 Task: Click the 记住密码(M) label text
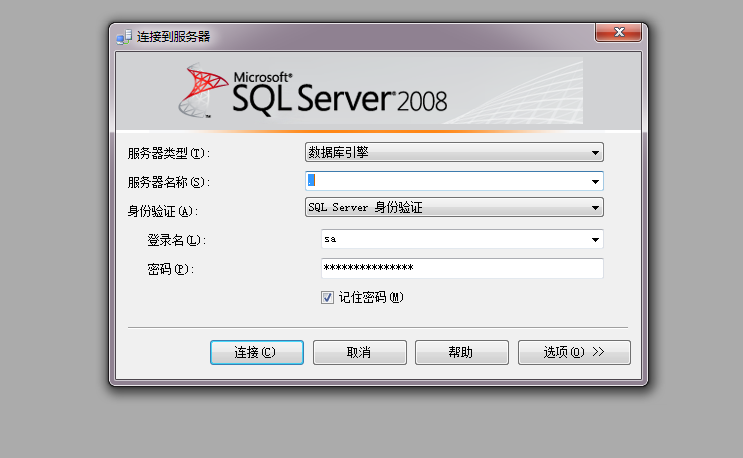click(x=371, y=297)
